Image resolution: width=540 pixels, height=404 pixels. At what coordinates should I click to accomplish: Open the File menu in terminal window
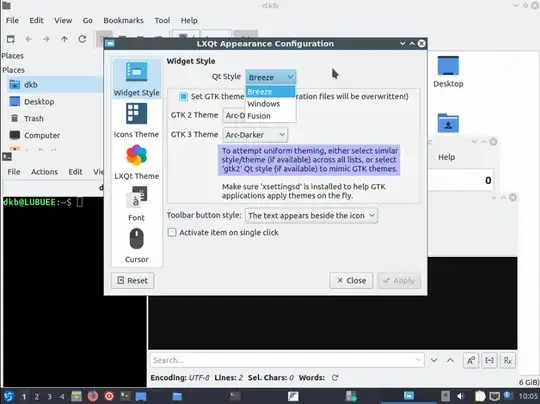14,172
